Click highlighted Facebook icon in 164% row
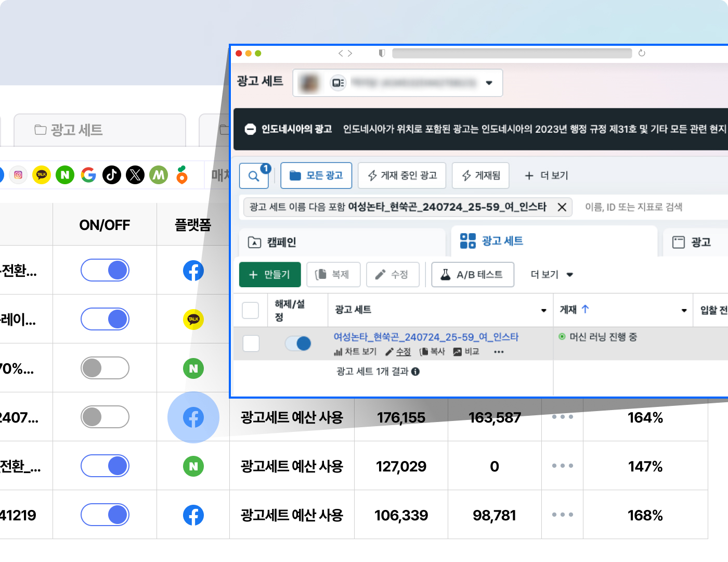 [193, 417]
